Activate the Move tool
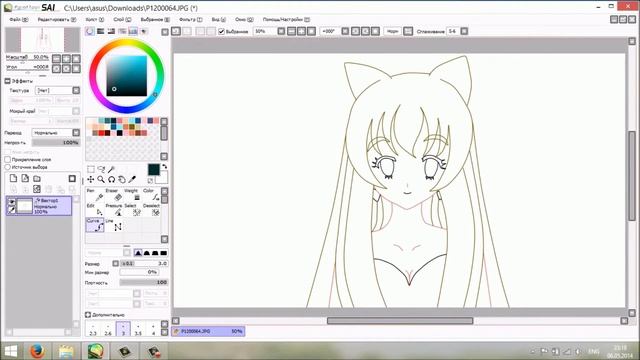 (91, 179)
